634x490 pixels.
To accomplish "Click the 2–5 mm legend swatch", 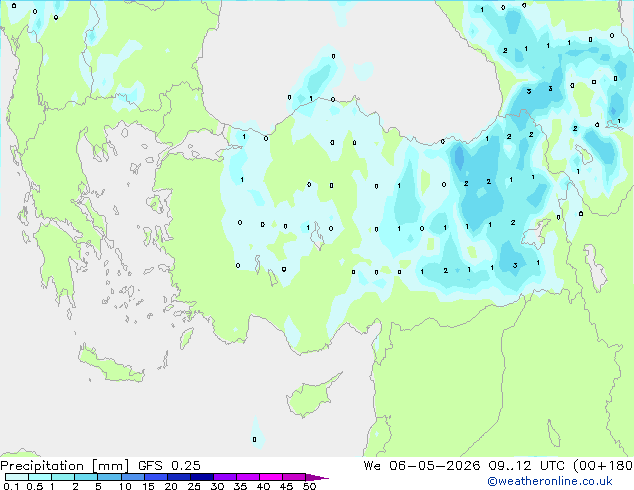I will [x=86, y=477].
